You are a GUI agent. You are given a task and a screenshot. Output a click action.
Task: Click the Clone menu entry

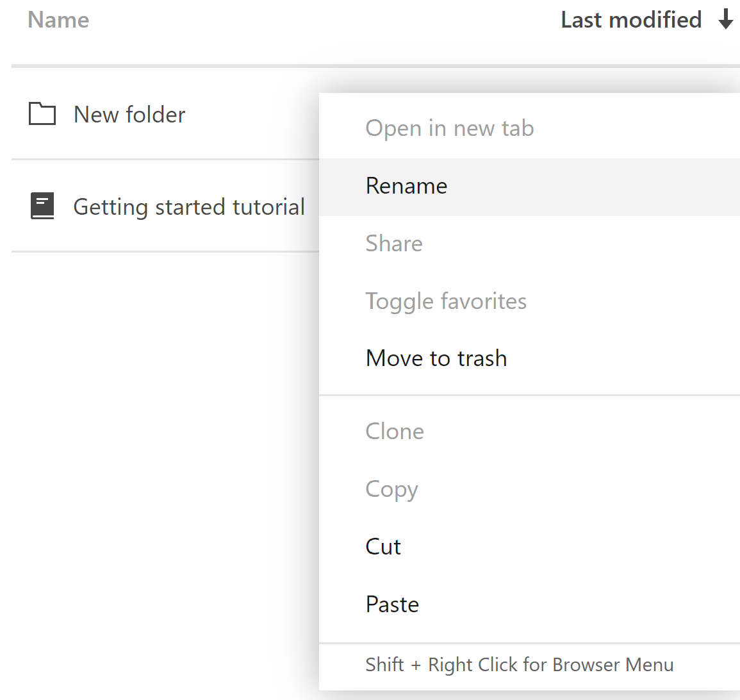[x=395, y=431]
